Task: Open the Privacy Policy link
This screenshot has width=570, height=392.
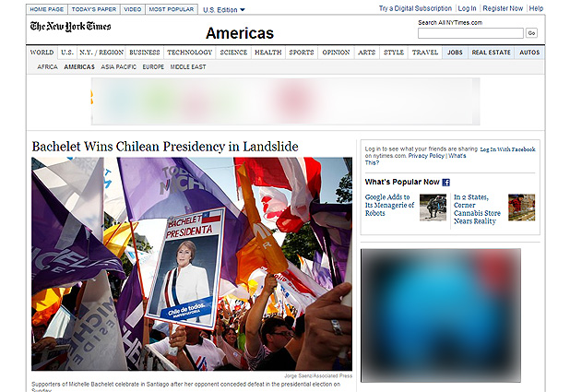Action: tap(426, 156)
